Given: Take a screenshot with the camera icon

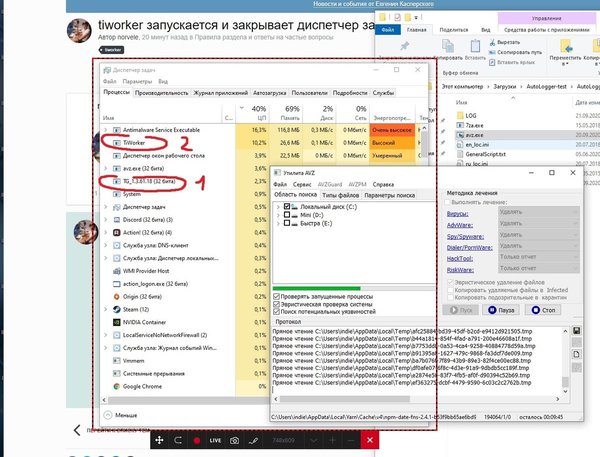Looking at the screenshot, I should (x=234, y=441).
